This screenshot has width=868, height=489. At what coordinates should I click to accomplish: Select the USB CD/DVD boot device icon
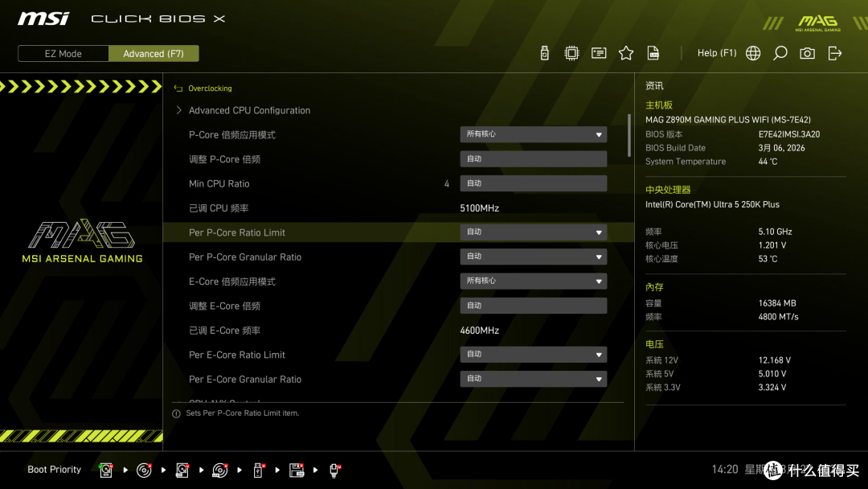pos(219,471)
